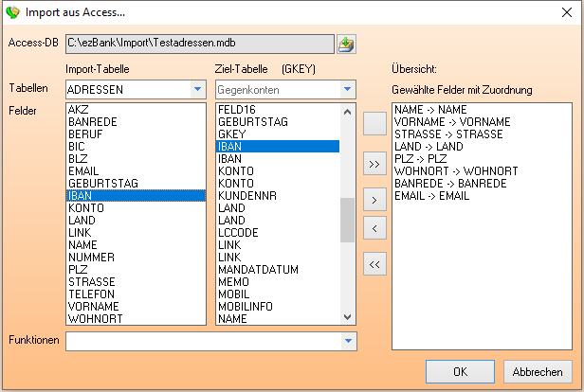Select MEMO in the target fields list
The height and width of the screenshot is (392, 584).
(x=278, y=281)
